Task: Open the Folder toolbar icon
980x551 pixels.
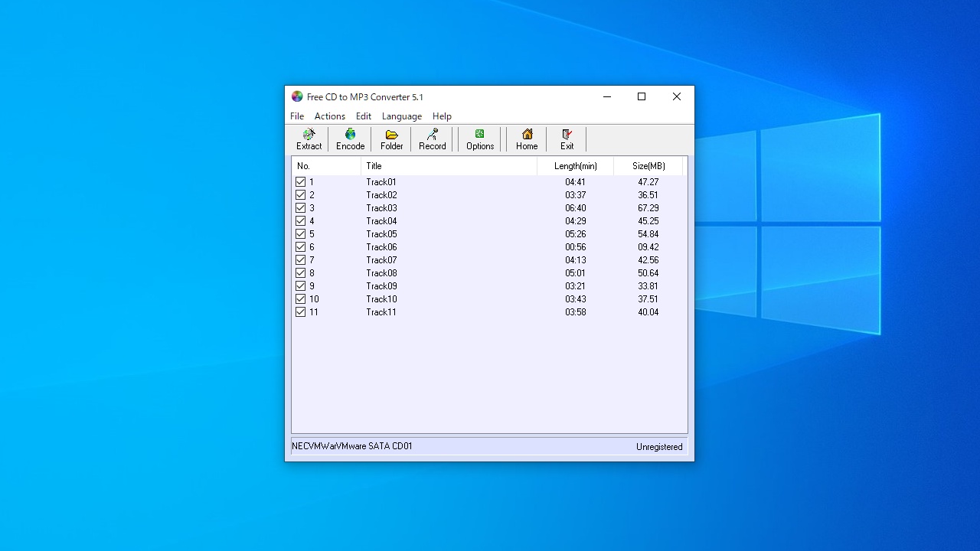Action: pos(391,139)
